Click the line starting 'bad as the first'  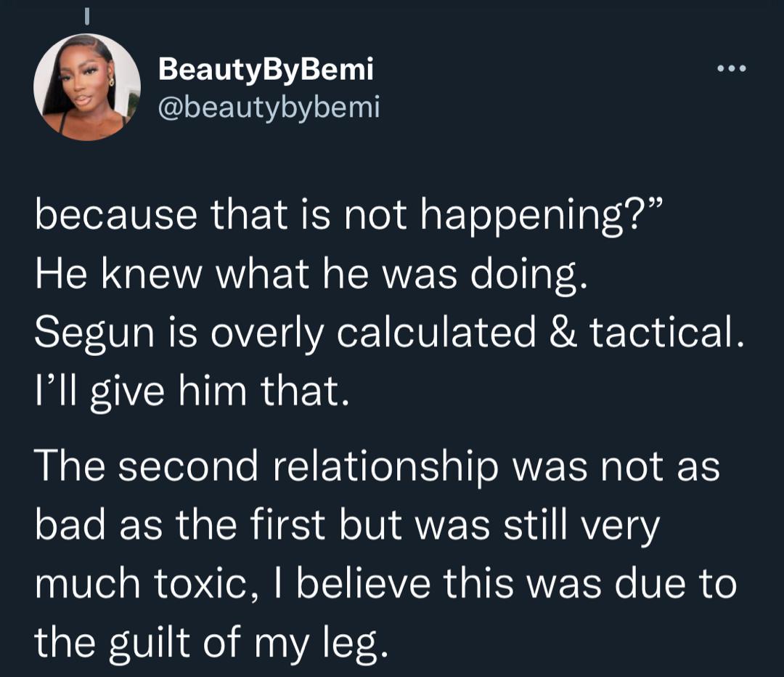[x=347, y=525]
